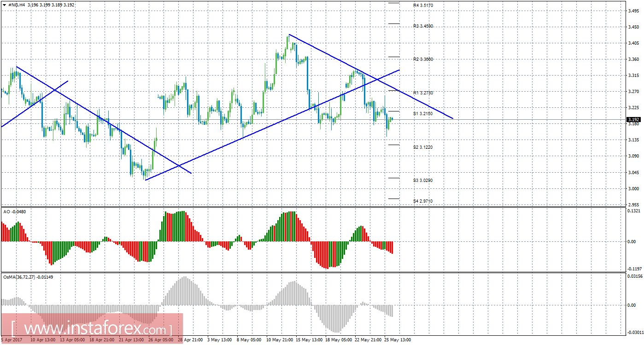644x345 pixels.
Task: Click 3.405 on the price axis
Action: pyautogui.click(x=633, y=43)
